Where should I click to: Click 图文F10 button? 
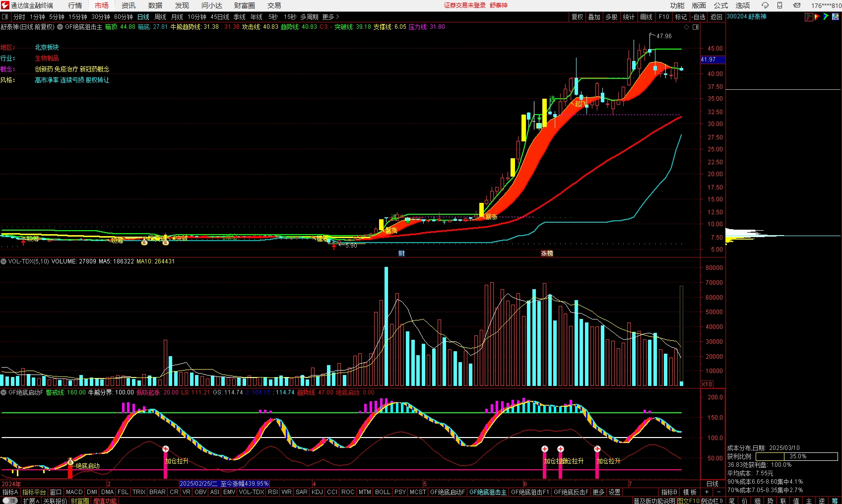[688, 501]
